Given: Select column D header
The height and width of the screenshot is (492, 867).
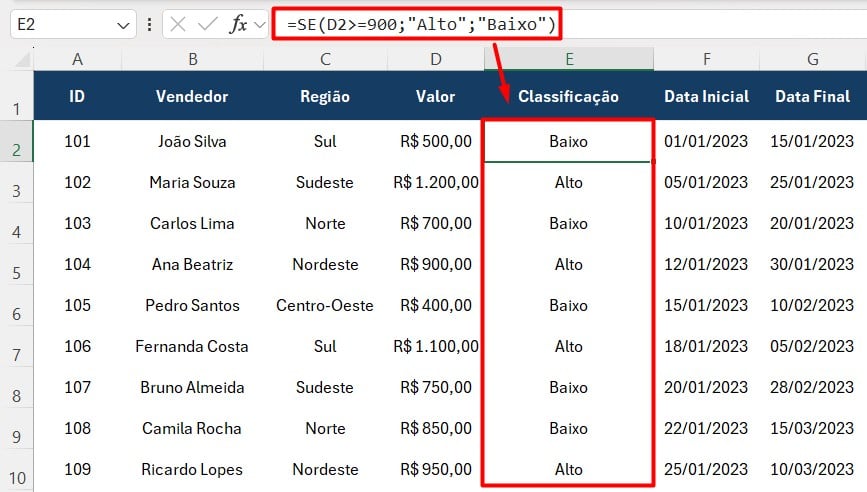Looking at the screenshot, I should 436,59.
